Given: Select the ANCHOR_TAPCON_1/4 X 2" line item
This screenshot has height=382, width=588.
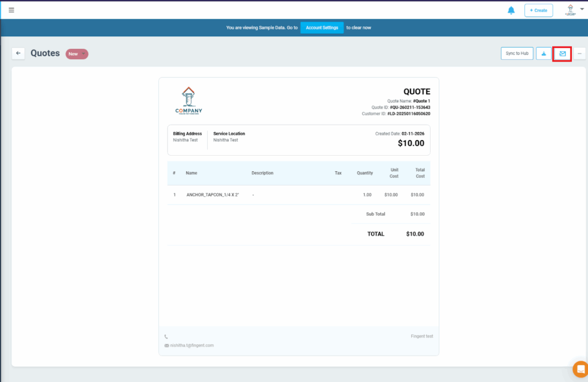Looking at the screenshot, I should tap(212, 195).
